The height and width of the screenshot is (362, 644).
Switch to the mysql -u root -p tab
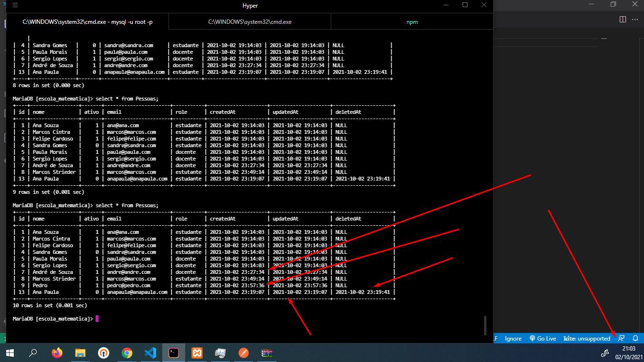click(88, 22)
